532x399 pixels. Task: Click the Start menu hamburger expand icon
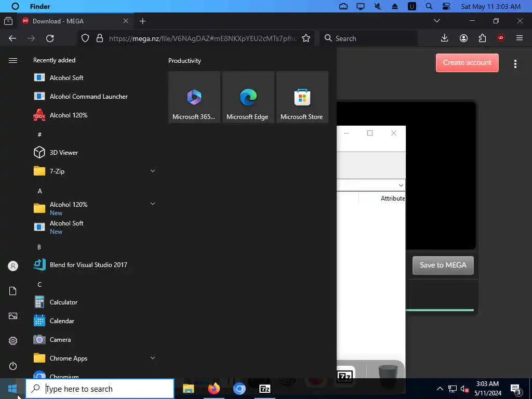click(x=13, y=60)
